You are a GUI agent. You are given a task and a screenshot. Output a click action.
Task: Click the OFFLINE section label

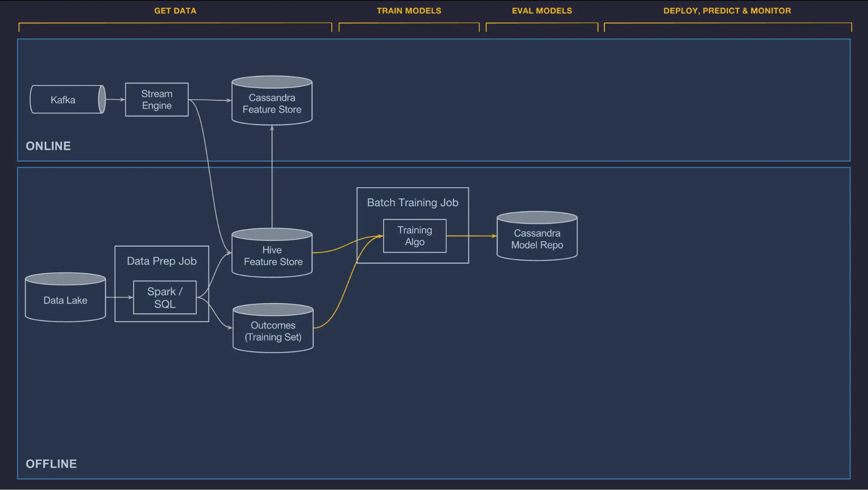coord(51,464)
